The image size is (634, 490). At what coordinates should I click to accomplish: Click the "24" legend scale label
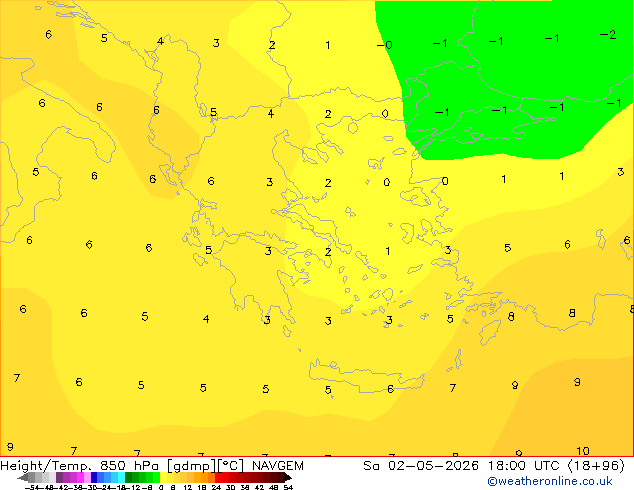pyautogui.click(x=216, y=487)
